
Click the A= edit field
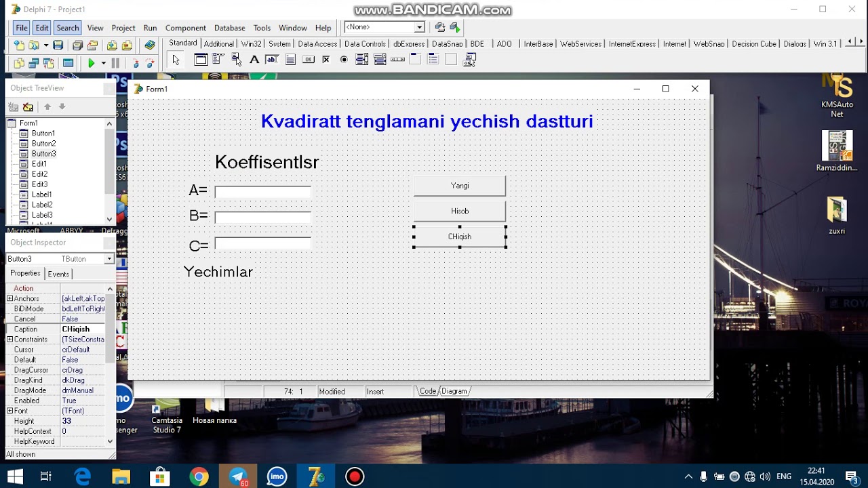click(x=262, y=192)
